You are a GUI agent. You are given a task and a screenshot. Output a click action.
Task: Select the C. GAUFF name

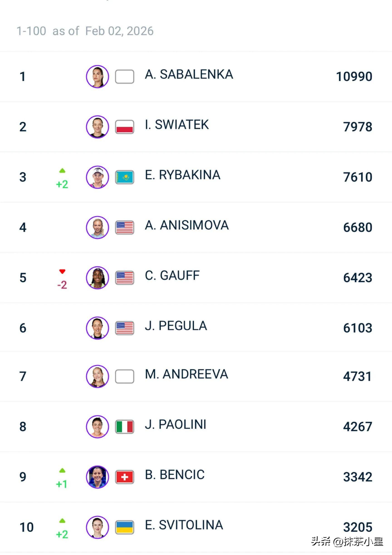[x=172, y=276]
